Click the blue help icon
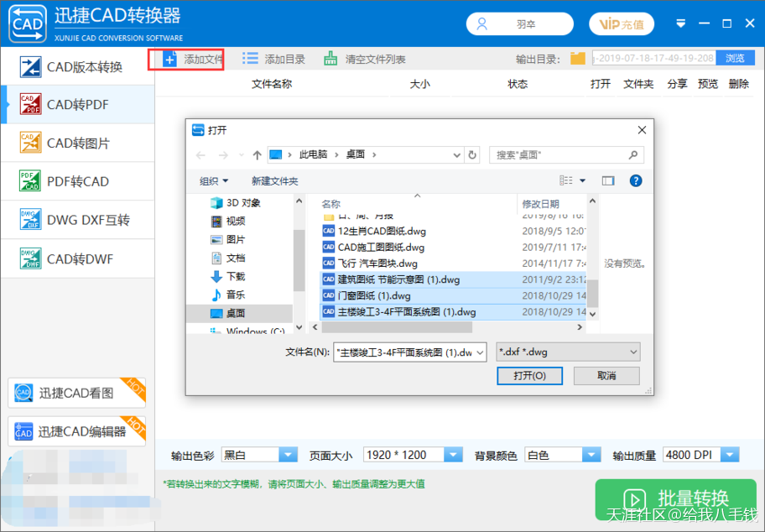 pos(635,181)
